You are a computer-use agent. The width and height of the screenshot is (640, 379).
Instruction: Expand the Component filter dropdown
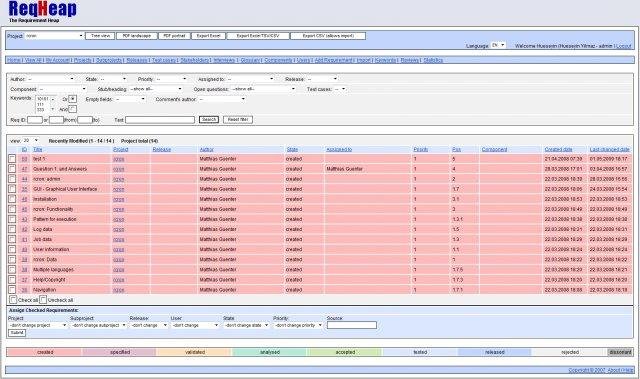coord(63,89)
